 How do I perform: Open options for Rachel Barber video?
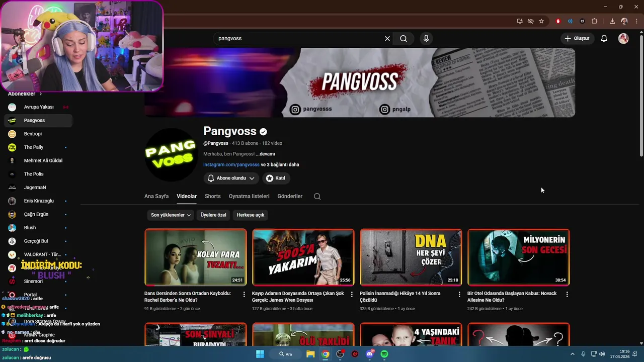tap(244, 294)
